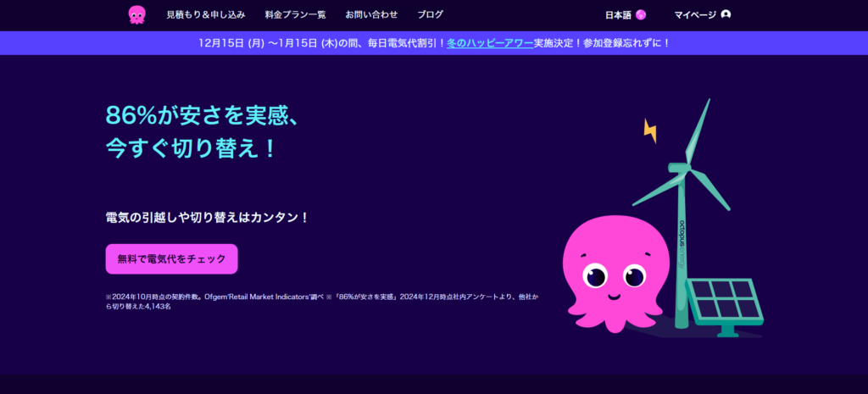Click the 電気の引越しや切り替えはカンタン subheading
This screenshot has width=868, height=394.
[207, 217]
